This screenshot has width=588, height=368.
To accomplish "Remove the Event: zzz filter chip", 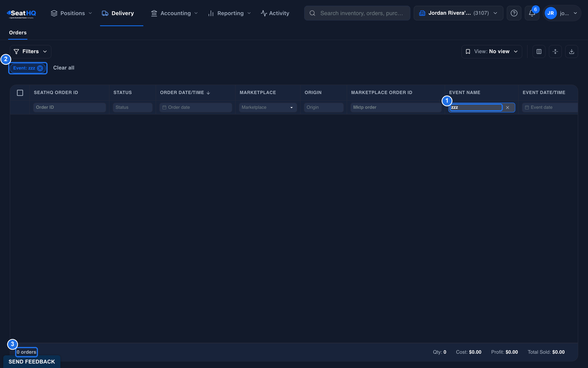I will click(40, 68).
